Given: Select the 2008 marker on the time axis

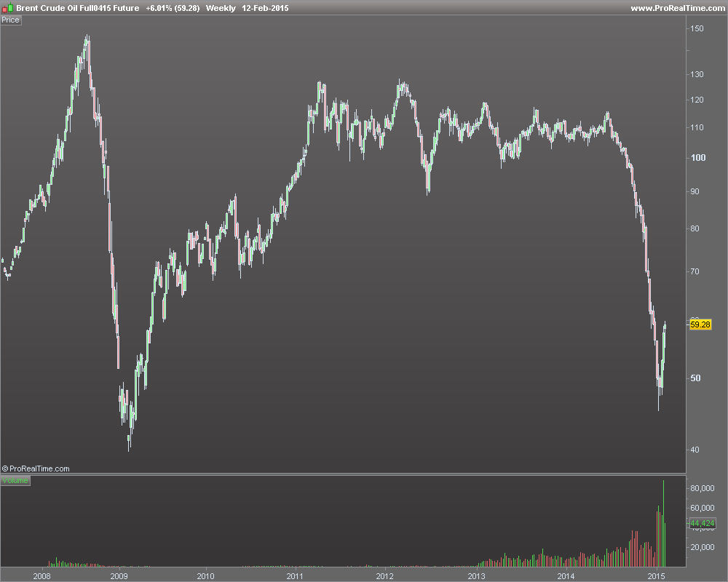Looking at the screenshot, I should [41, 576].
